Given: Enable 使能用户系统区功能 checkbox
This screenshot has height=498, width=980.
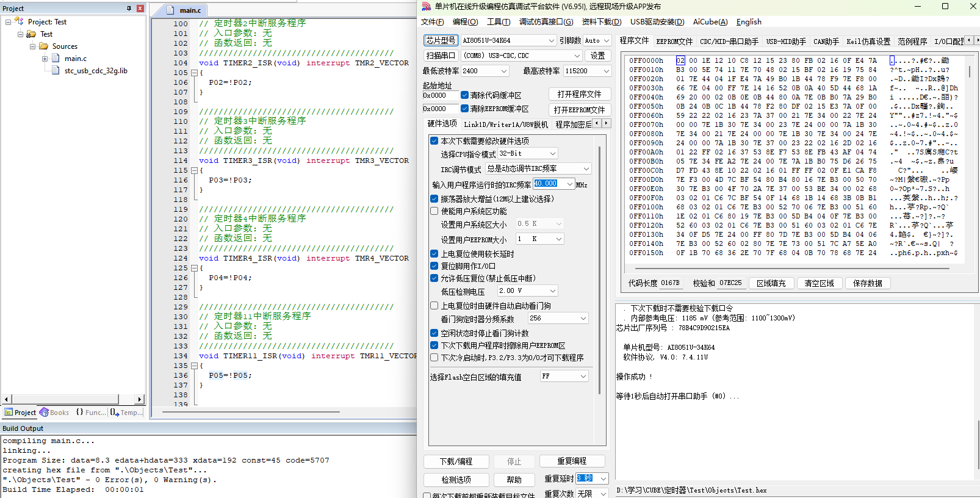Looking at the screenshot, I should (434, 211).
